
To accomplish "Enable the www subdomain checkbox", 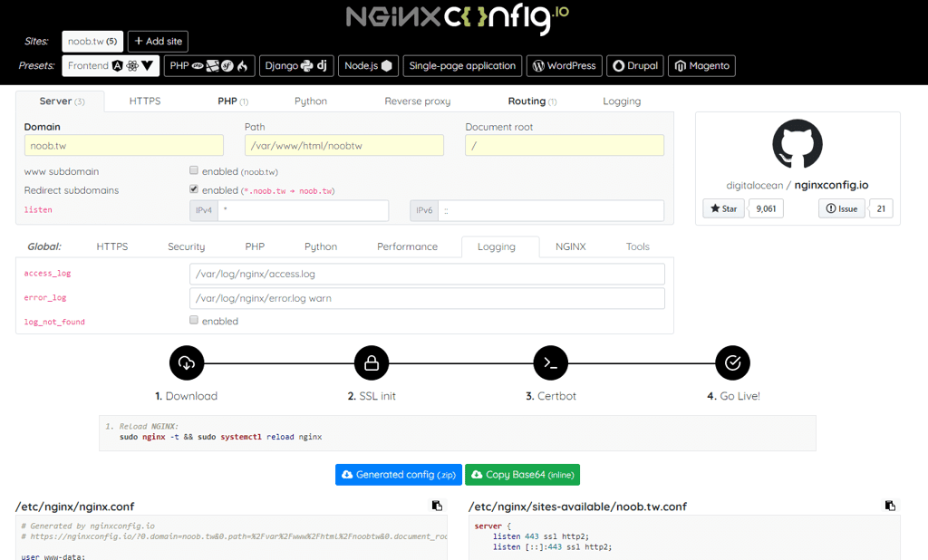I will (x=194, y=169).
